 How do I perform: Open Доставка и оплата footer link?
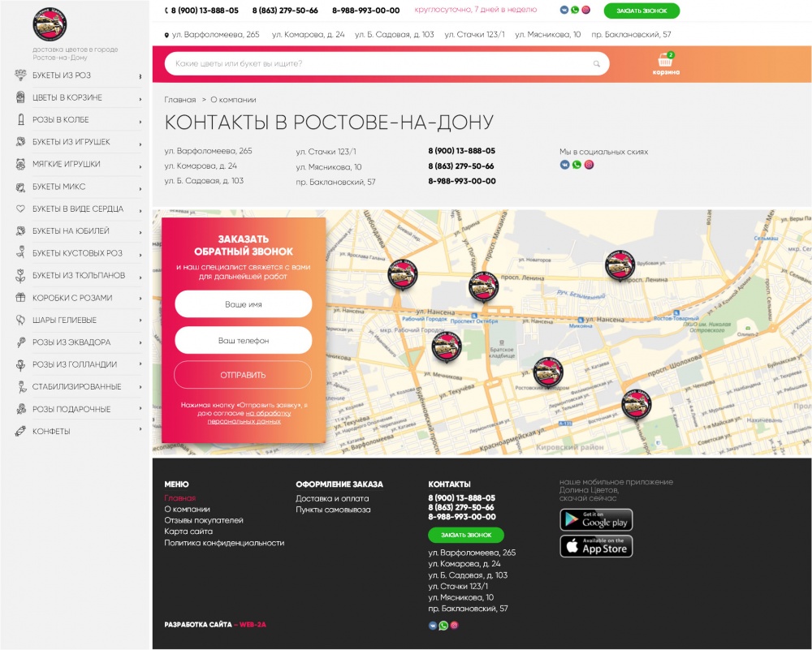coord(332,498)
